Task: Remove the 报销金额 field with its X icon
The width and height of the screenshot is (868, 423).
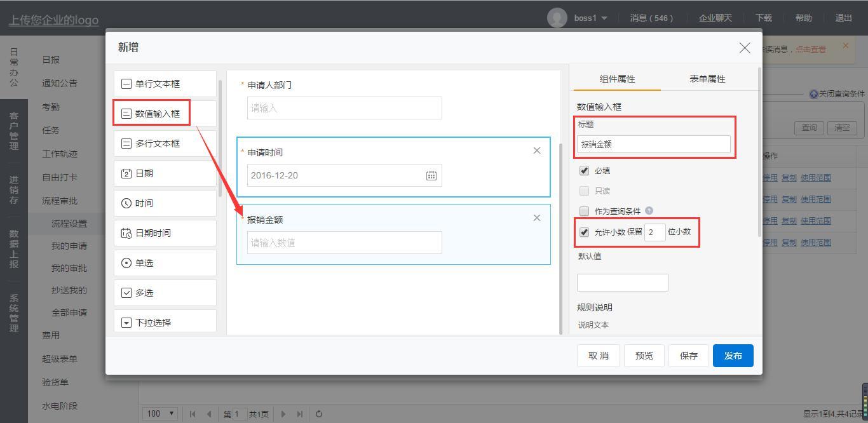Action: tap(537, 218)
